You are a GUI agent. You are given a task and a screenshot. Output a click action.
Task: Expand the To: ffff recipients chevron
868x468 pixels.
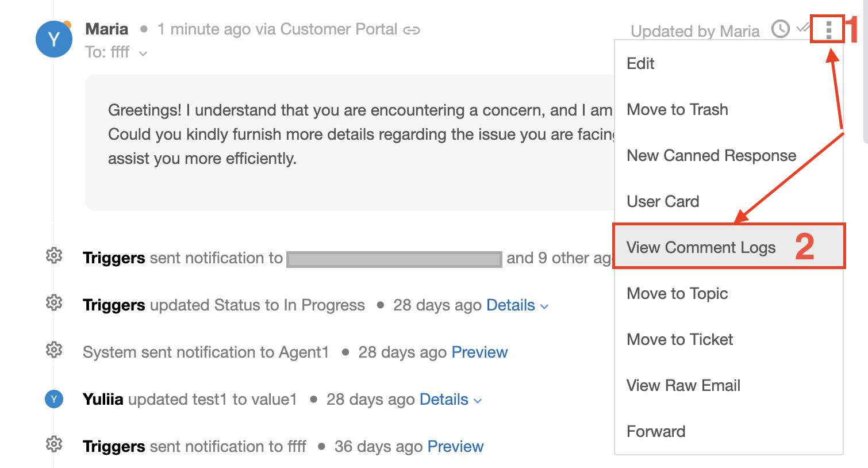tap(143, 53)
